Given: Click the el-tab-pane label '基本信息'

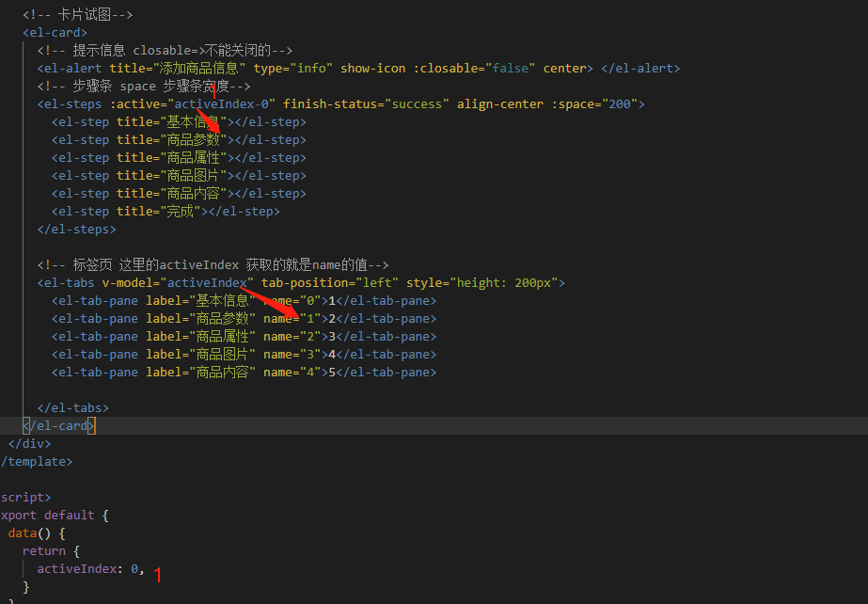Looking at the screenshot, I should coord(223,301).
